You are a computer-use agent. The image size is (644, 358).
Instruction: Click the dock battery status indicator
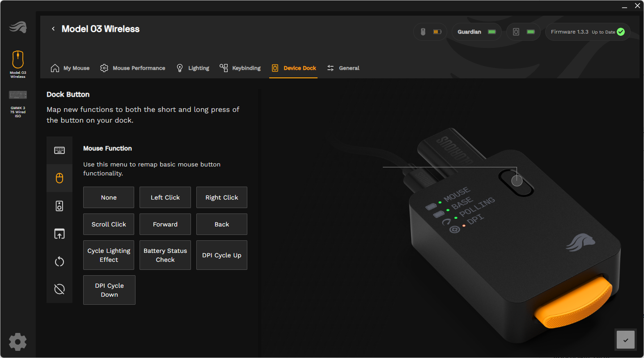click(524, 32)
